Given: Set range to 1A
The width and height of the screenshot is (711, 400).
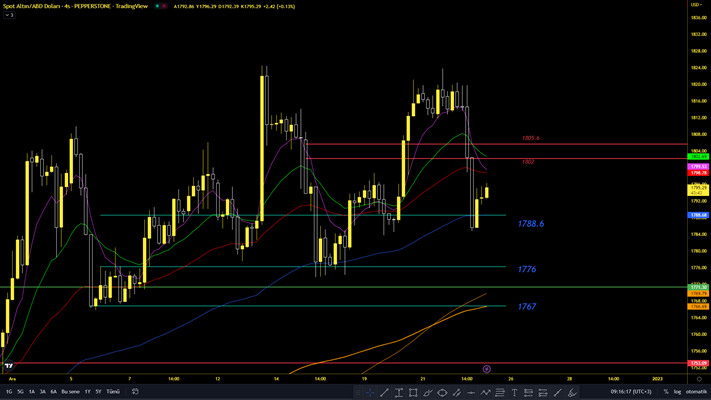Looking at the screenshot, I should tap(32, 391).
